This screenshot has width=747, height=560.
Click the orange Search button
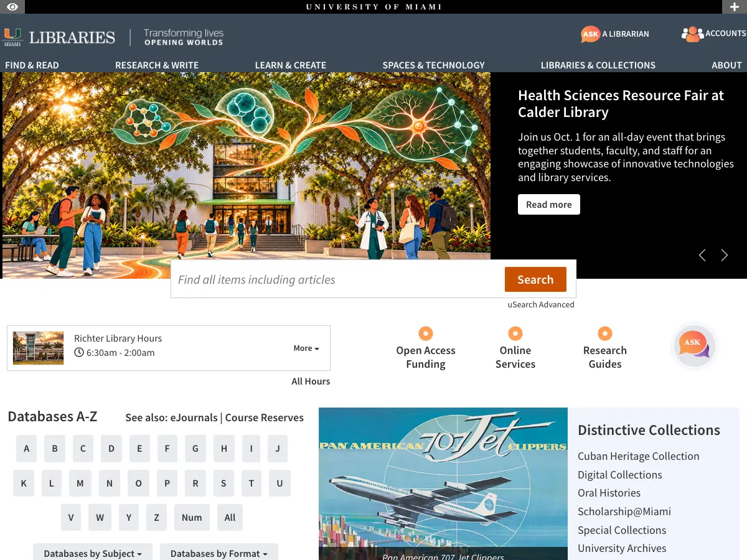[x=535, y=279]
